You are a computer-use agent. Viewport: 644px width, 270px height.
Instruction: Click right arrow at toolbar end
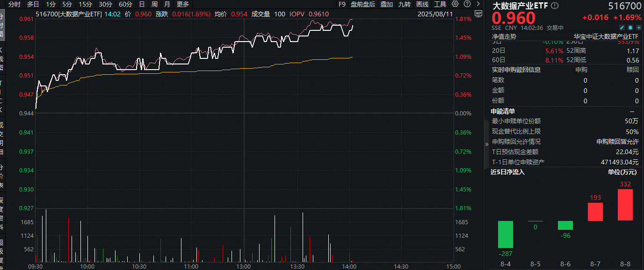(x=478, y=4)
